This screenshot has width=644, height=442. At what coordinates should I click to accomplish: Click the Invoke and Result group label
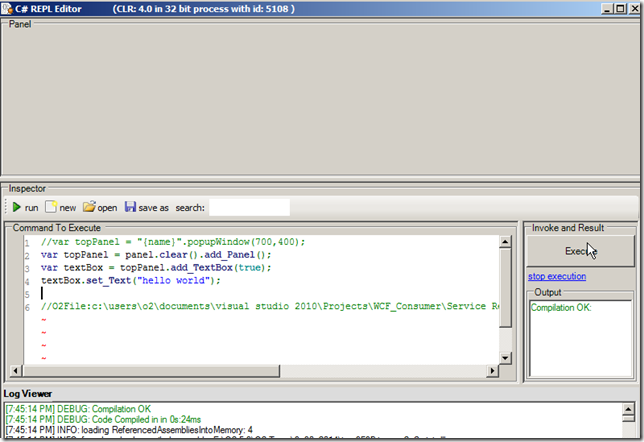pos(568,228)
